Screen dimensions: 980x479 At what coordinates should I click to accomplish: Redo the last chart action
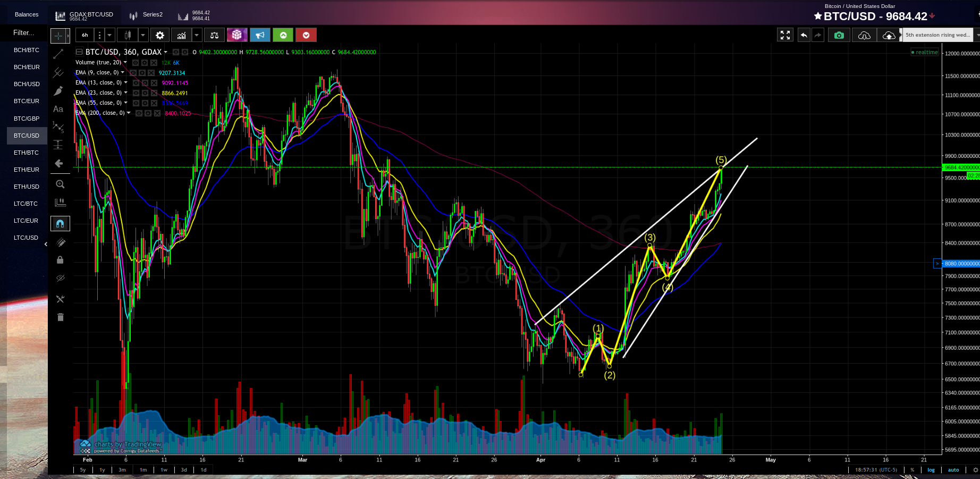[x=818, y=35]
